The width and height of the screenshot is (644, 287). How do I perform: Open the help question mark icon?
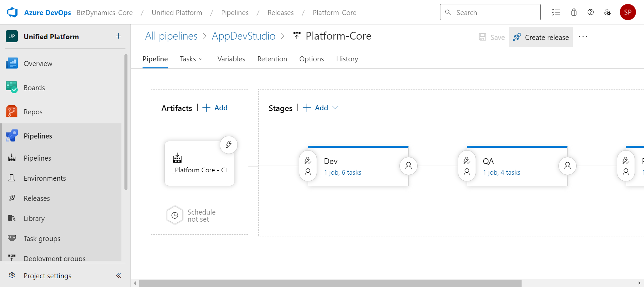(x=591, y=12)
